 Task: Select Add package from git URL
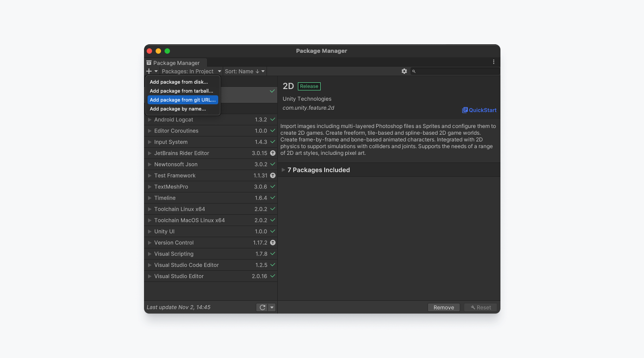point(183,100)
